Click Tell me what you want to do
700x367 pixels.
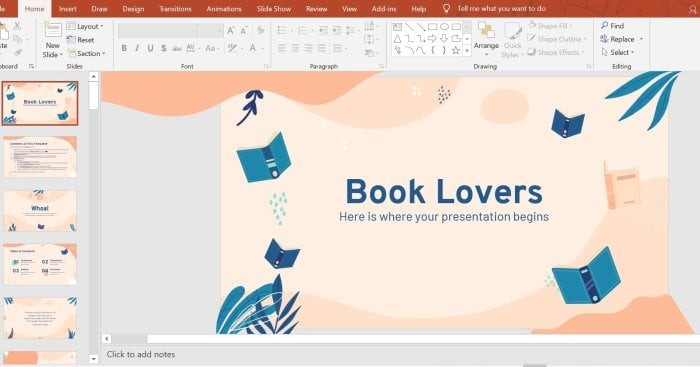(502, 8)
